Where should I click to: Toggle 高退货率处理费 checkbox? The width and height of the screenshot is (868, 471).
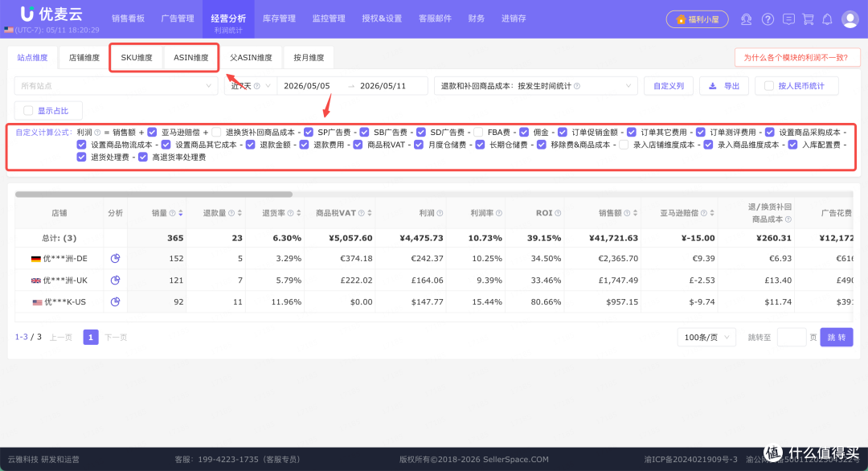point(143,158)
